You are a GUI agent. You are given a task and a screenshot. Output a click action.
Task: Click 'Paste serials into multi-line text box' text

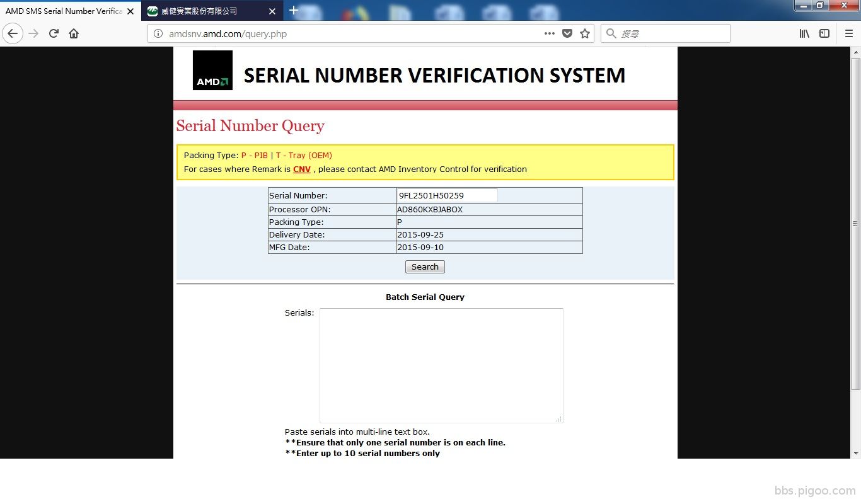[x=357, y=432]
